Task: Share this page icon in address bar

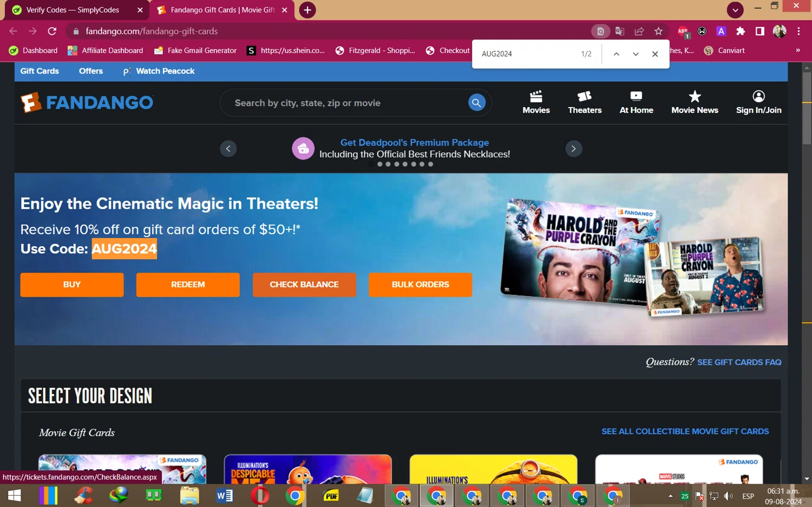Action: [639, 31]
